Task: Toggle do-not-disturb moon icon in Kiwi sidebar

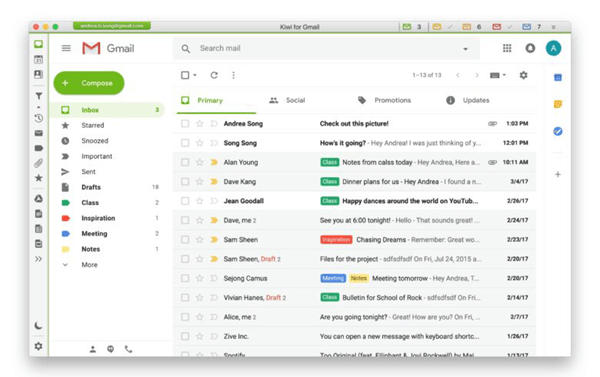Action: 38,326
